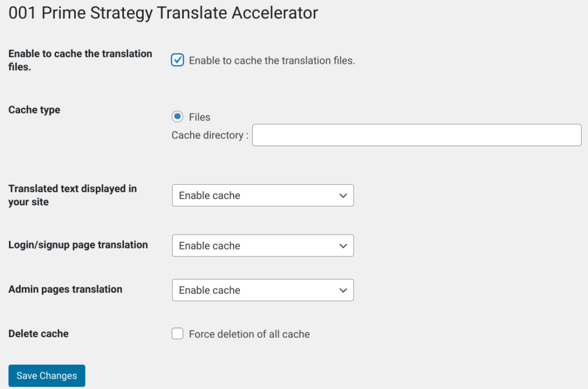Click the bold 'Cache type' row heading
Image resolution: width=588 pixels, height=389 pixels.
click(34, 110)
